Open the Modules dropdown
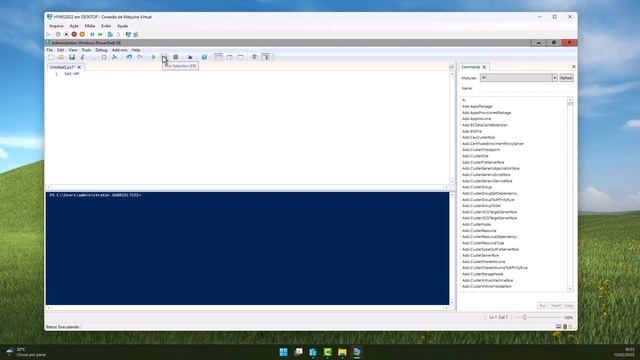 pos(519,78)
